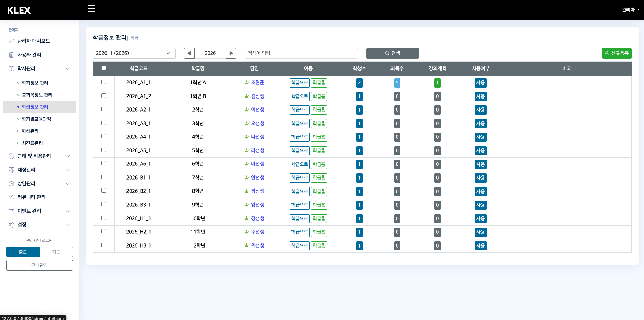The image size is (644, 320).
Task: Click the hamburger menu icon in header
Action: click(x=91, y=9)
